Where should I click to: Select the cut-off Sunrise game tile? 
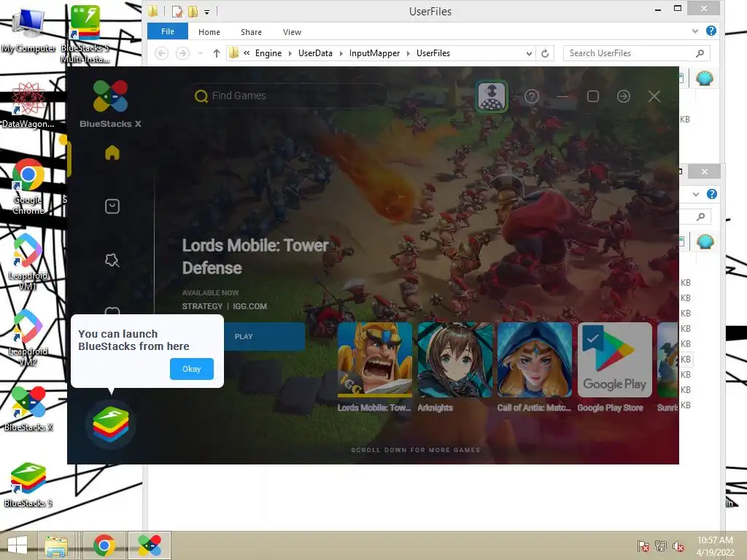(668, 360)
